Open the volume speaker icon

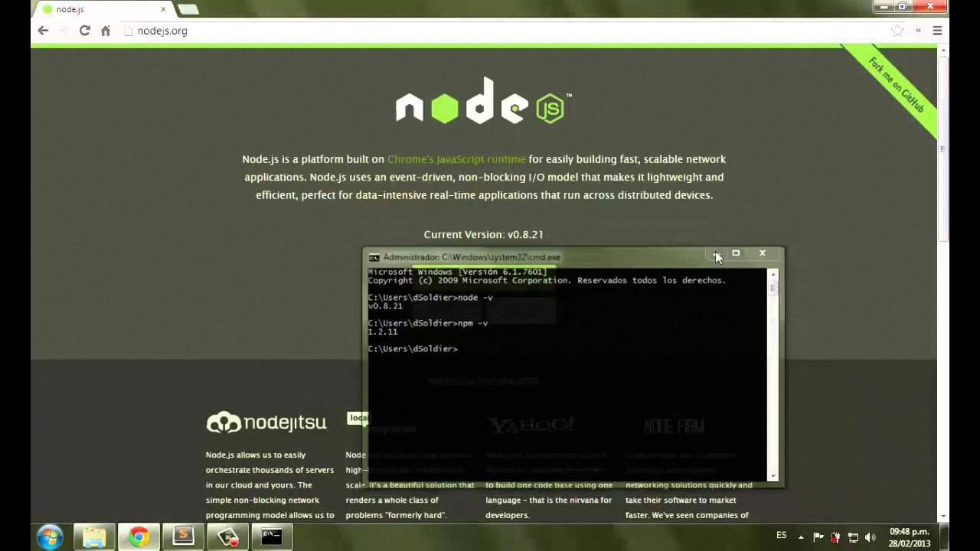click(x=871, y=537)
